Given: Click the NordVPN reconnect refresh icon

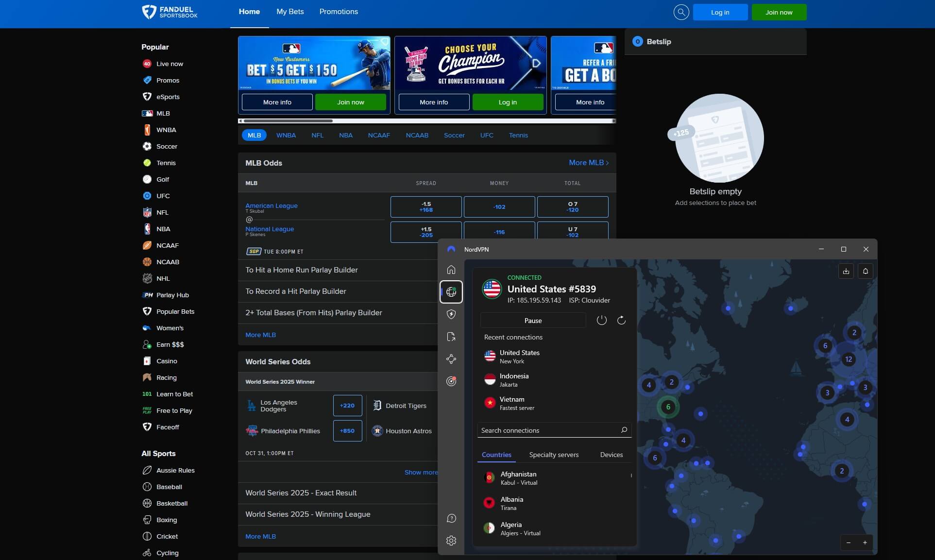Looking at the screenshot, I should (621, 320).
